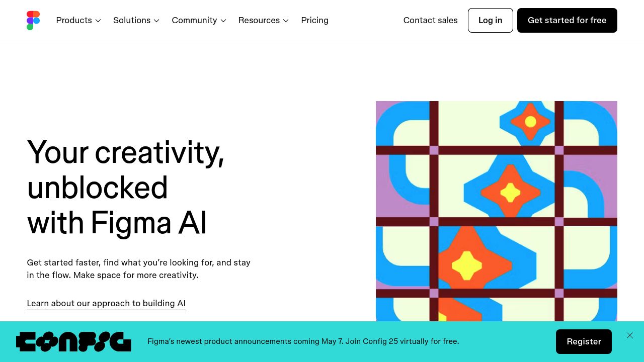Screen dimensions: 644x362
Task: Open the Community menu
Action: [199, 20]
